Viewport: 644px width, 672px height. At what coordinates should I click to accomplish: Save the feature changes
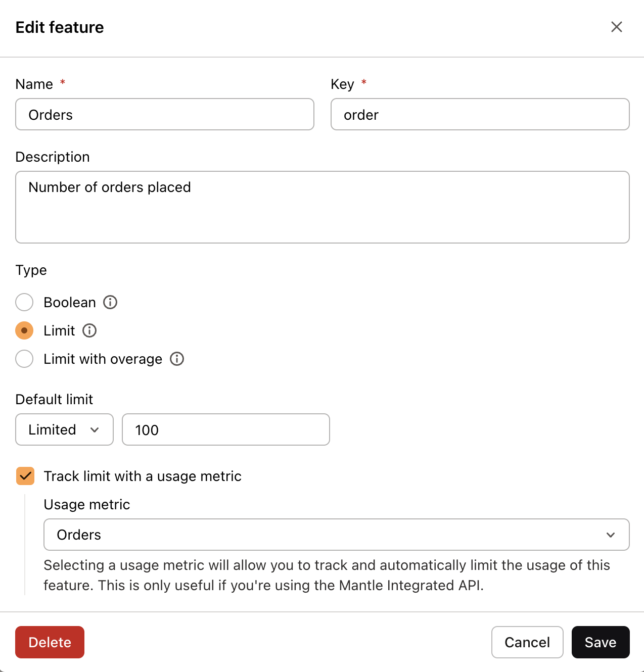(x=601, y=642)
